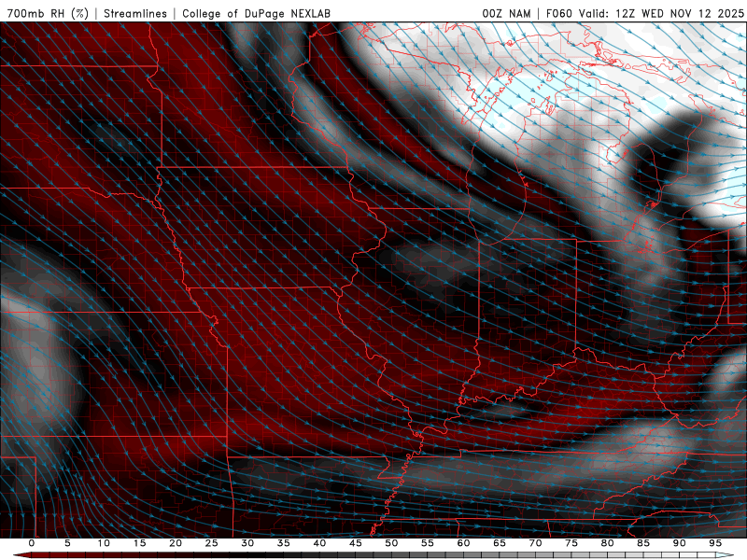Screen dimensions: 747x560
Task: Click the "40" value on the color scale
Action: click(x=319, y=543)
